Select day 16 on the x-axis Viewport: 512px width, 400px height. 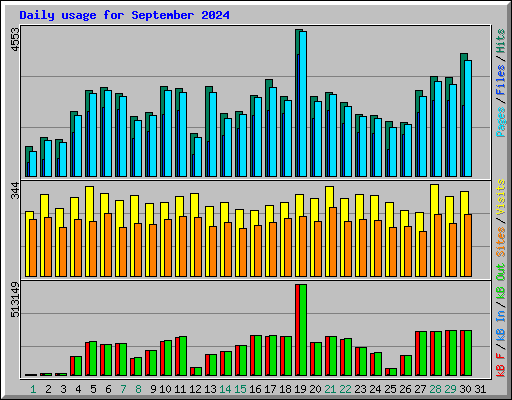click(255, 389)
